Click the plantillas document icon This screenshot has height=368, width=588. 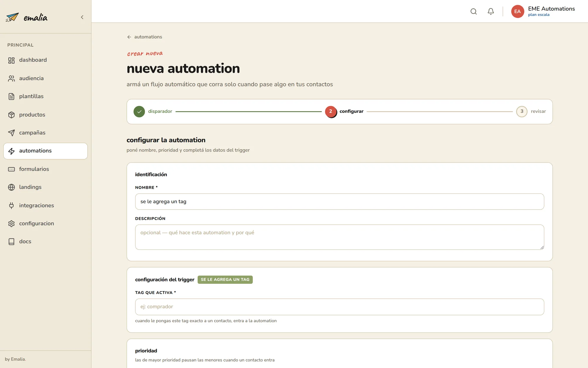[11, 97]
